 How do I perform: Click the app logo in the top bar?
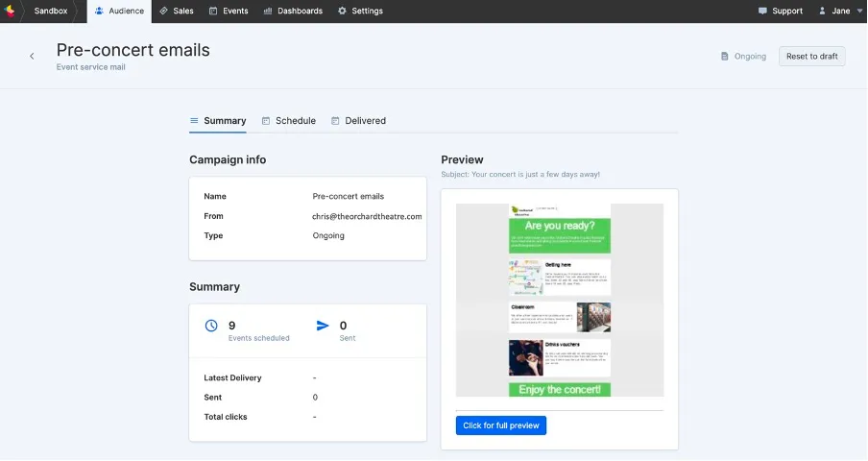coord(10,11)
